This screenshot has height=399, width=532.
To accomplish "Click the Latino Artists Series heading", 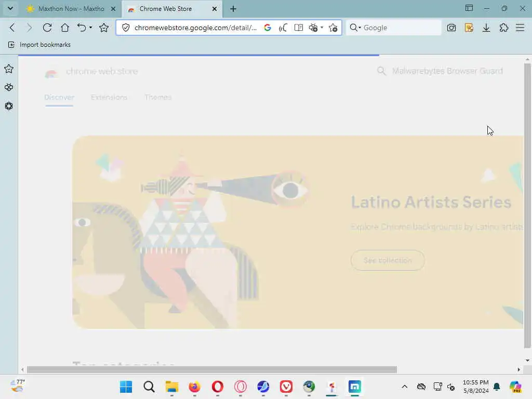I will pyautogui.click(x=431, y=202).
